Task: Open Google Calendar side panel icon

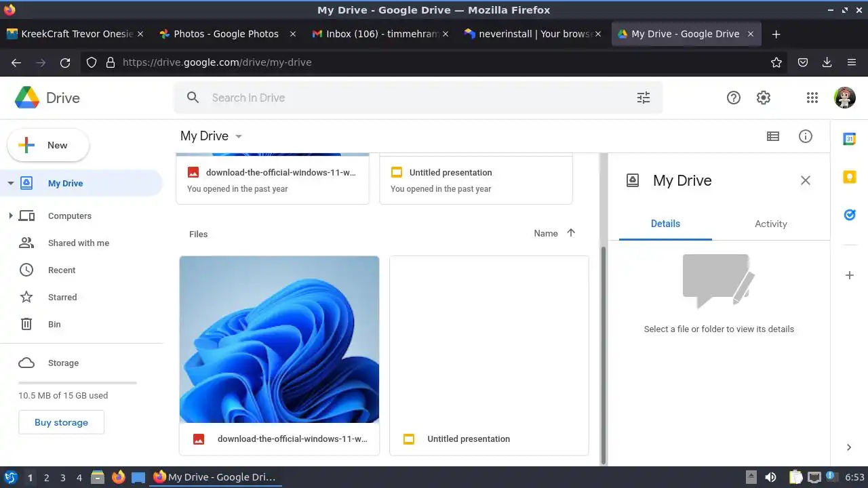Action: pos(849,139)
